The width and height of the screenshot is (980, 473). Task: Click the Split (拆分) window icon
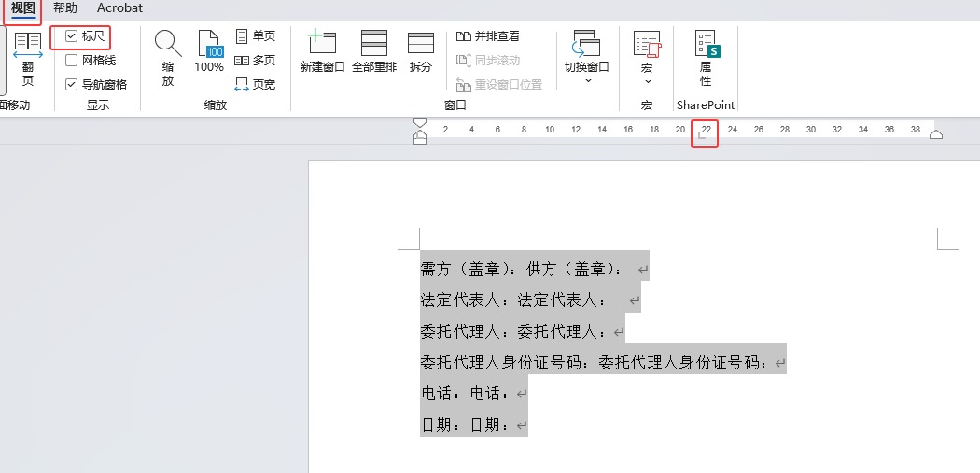click(421, 44)
